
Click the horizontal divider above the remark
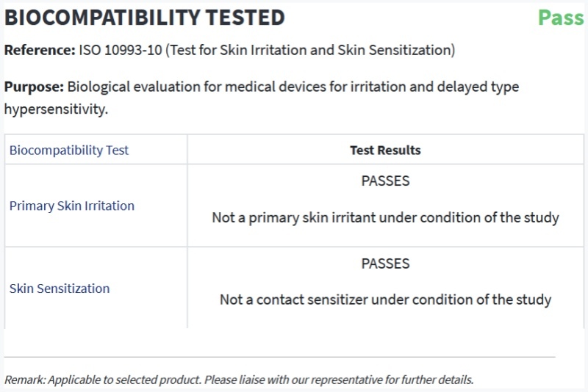tap(279, 357)
